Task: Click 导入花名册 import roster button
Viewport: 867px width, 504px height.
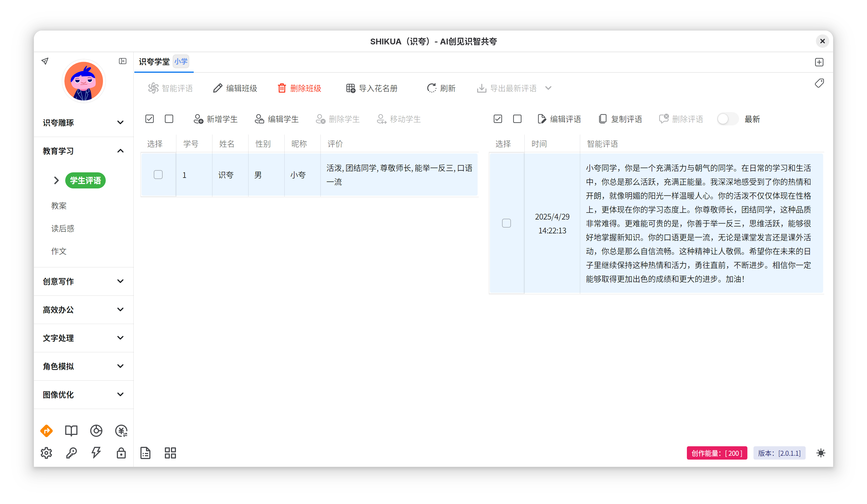Action: click(372, 89)
